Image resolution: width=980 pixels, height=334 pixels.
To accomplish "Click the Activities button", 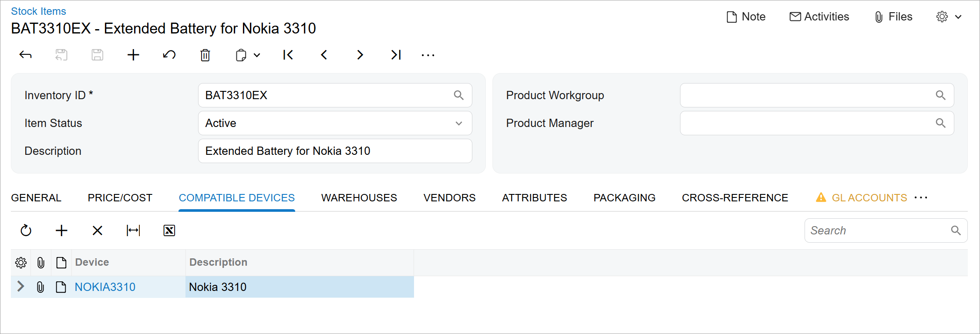I will [x=819, y=17].
